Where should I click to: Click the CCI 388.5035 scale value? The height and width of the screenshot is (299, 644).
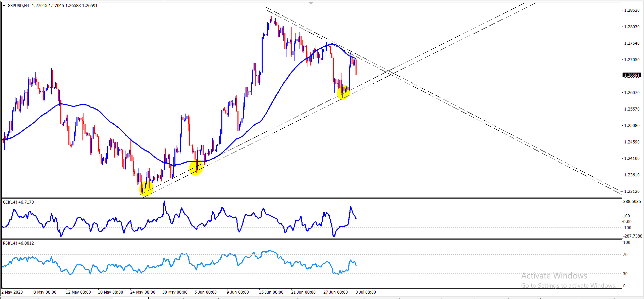click(632, 202)
